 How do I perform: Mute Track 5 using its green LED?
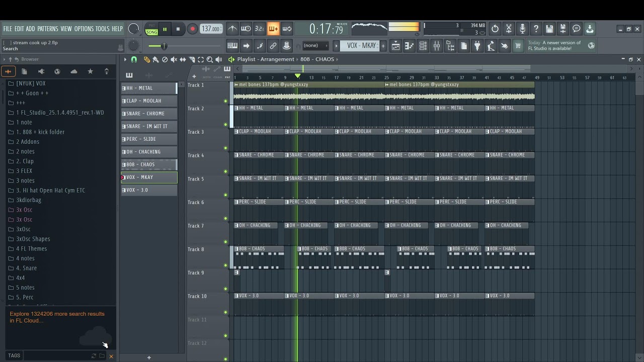225,195
